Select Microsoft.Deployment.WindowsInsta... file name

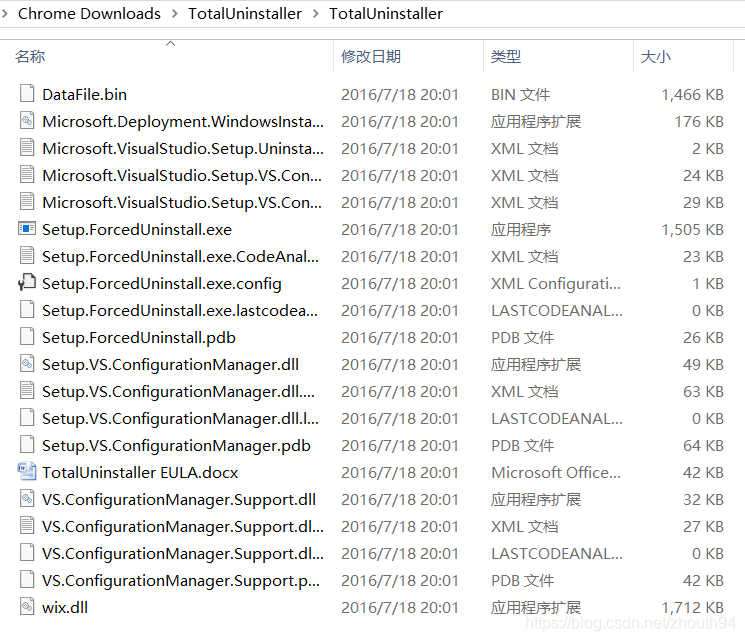pyautogui.click(x=183, y=122)
